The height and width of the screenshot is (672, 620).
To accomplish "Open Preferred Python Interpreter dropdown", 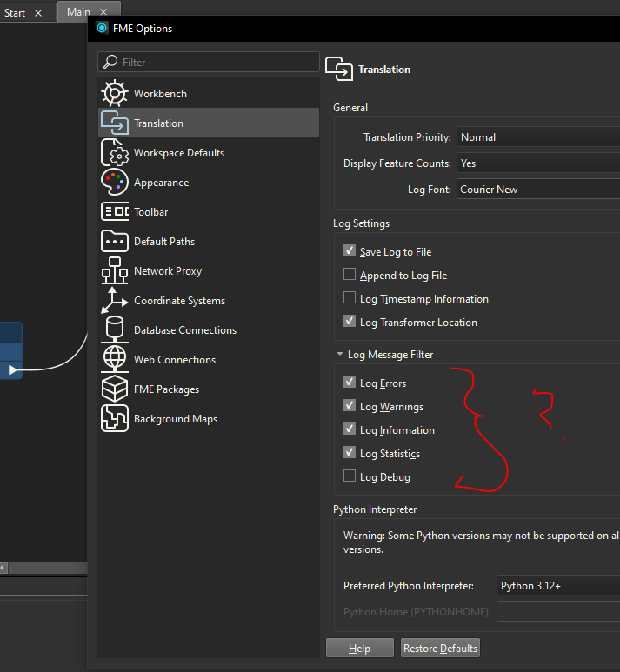I will pos(558,586).
